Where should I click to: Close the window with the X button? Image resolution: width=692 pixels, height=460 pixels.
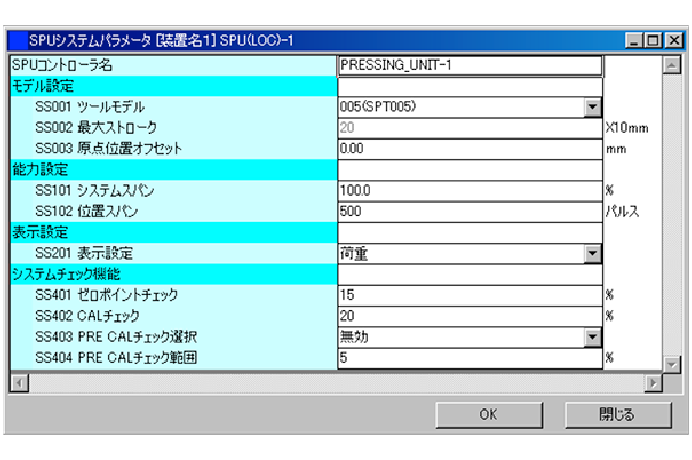pyautogui.click(x=674, y=41)
